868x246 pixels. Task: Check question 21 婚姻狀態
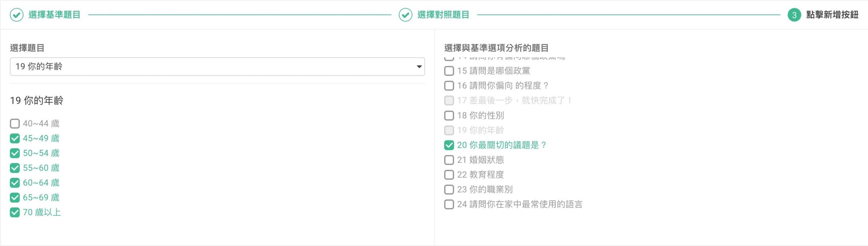449,160
